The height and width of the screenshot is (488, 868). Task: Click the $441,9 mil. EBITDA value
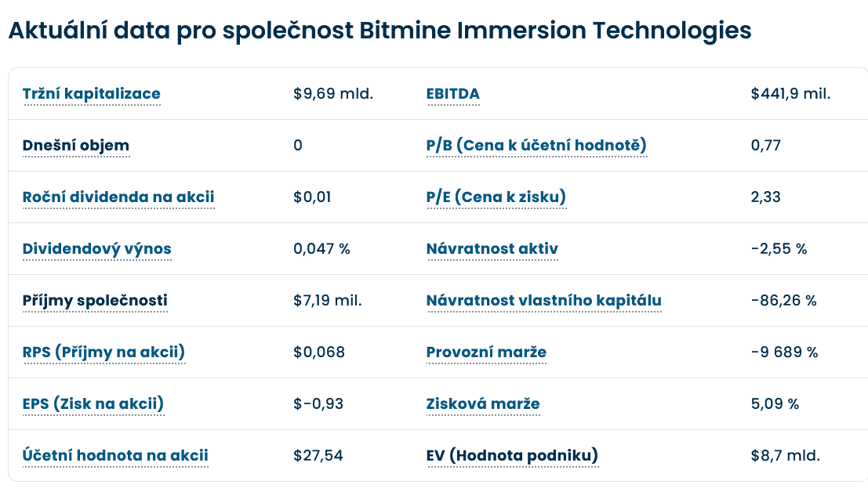790,94
